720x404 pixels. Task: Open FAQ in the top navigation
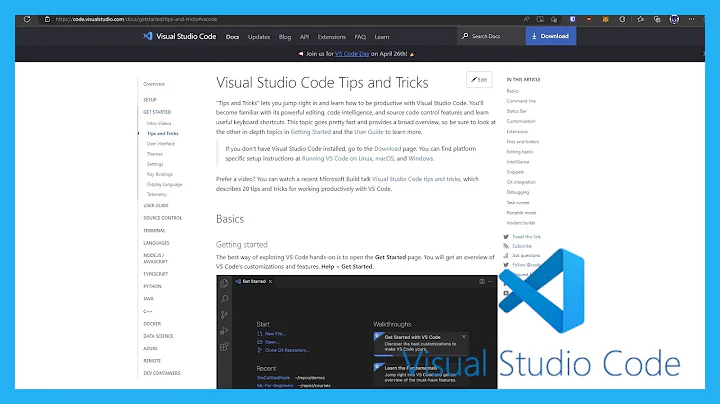pyautogui.click(x=360, y=37)
